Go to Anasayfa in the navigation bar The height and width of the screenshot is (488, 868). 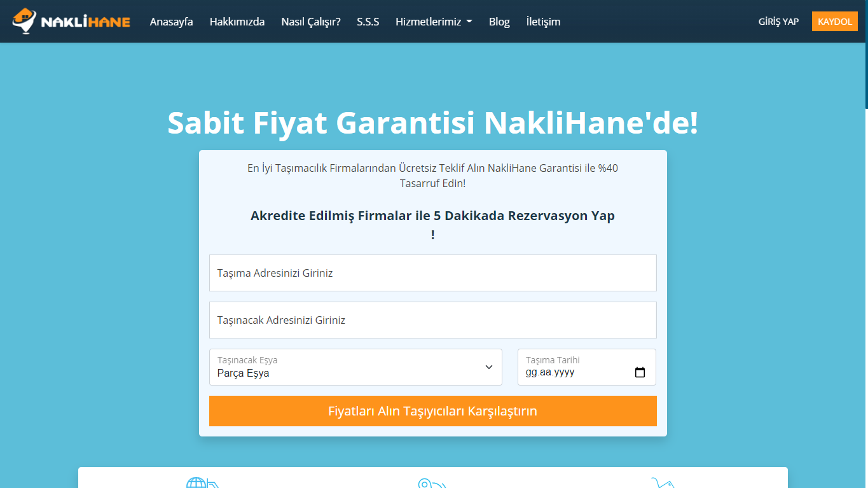[x=171, y=22]
